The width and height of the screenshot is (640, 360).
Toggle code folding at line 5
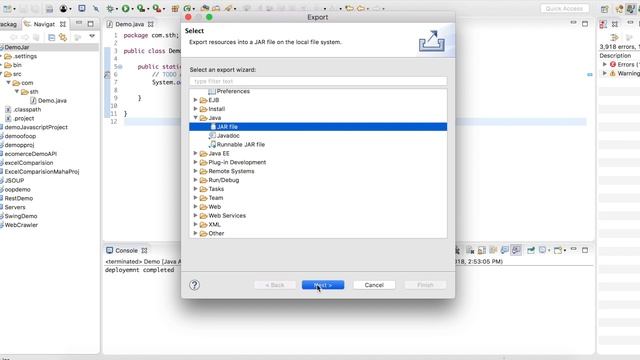[x=120, y=67]
